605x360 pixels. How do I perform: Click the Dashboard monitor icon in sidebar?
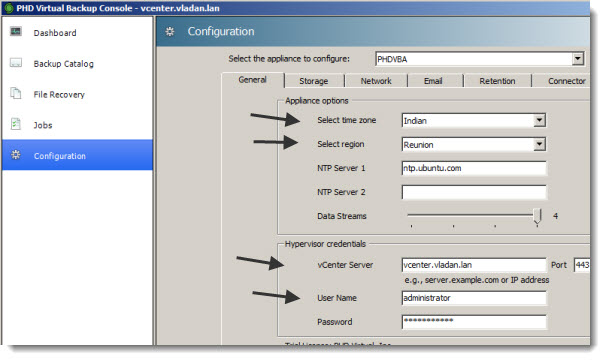click(x=16, y=31)
